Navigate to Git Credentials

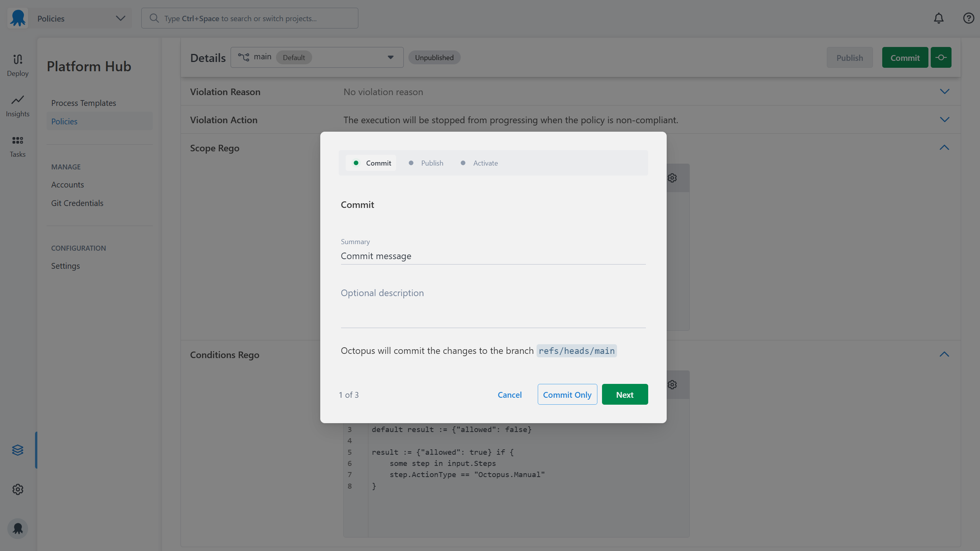point(77,203)
